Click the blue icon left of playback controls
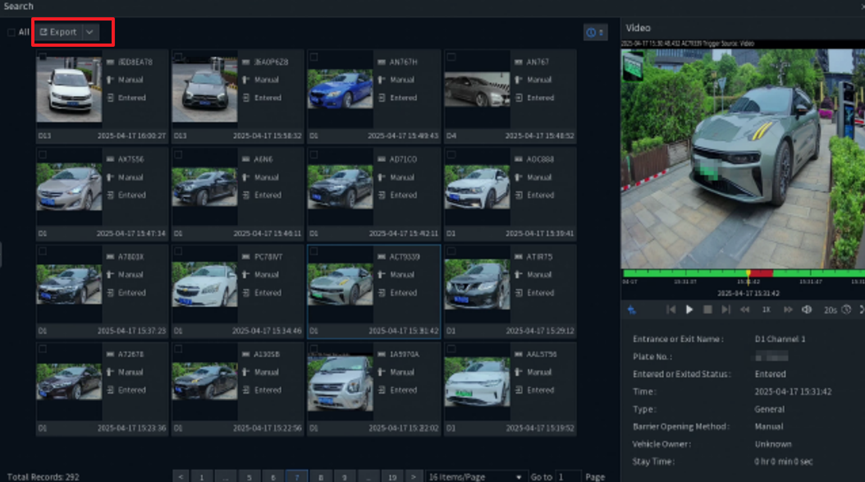 (x=632, y=310)
